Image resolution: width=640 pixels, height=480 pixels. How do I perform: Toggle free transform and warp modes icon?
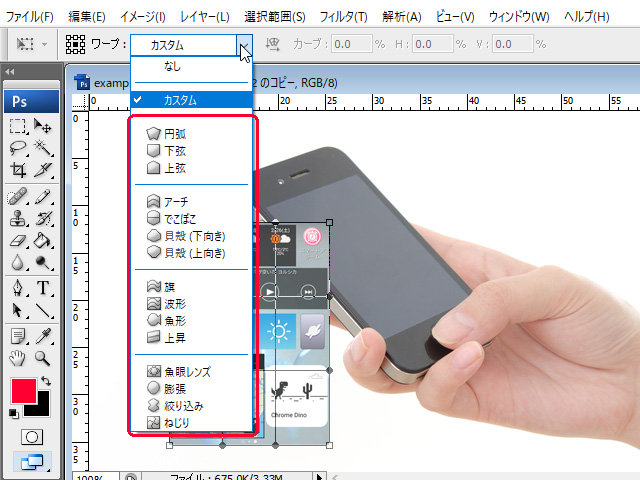76,44
